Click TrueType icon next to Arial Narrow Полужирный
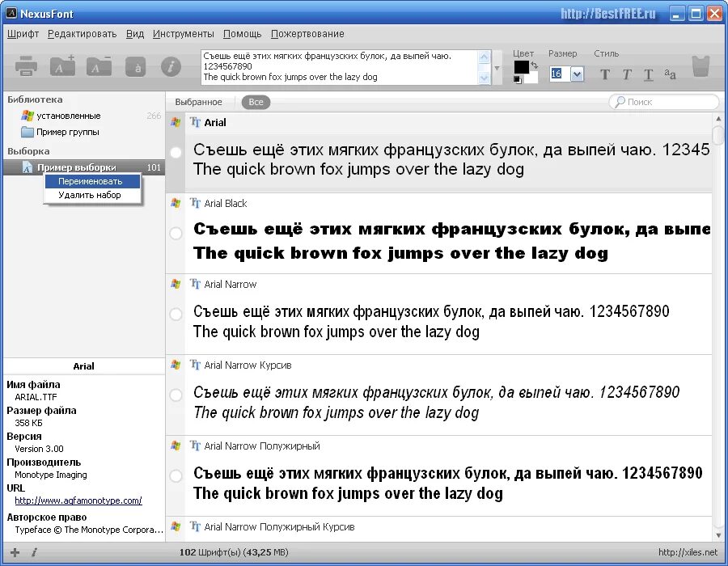This screenshot has height=566, width=728. 195,446
